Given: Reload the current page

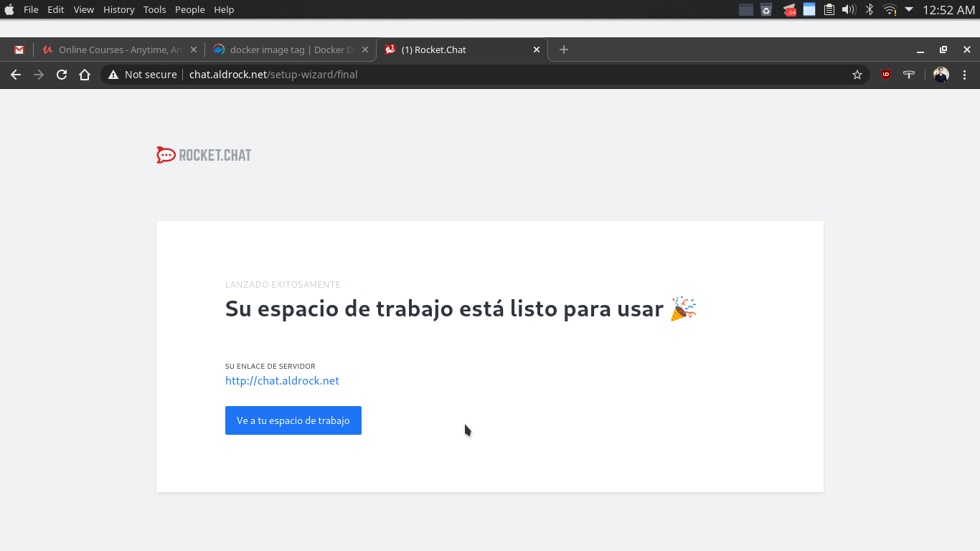Looking at the screenshot, I should coord(62,75).
